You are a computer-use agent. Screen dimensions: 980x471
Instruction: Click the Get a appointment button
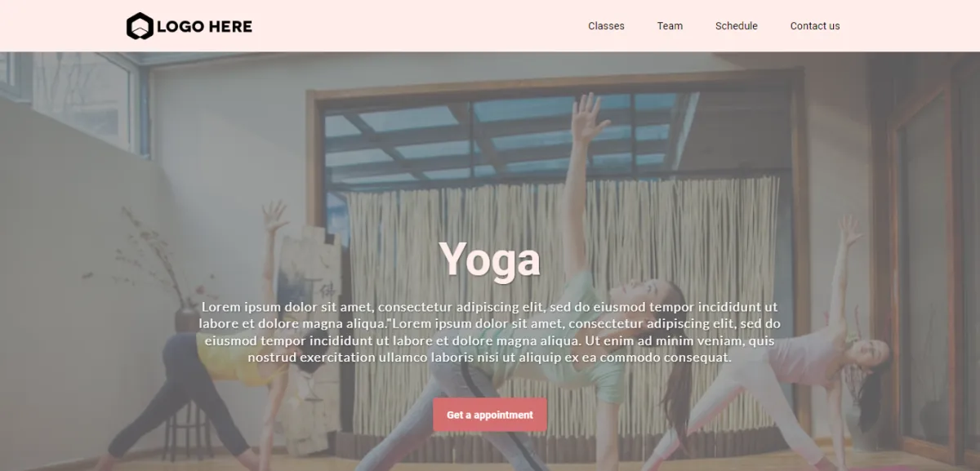(490, 415)
